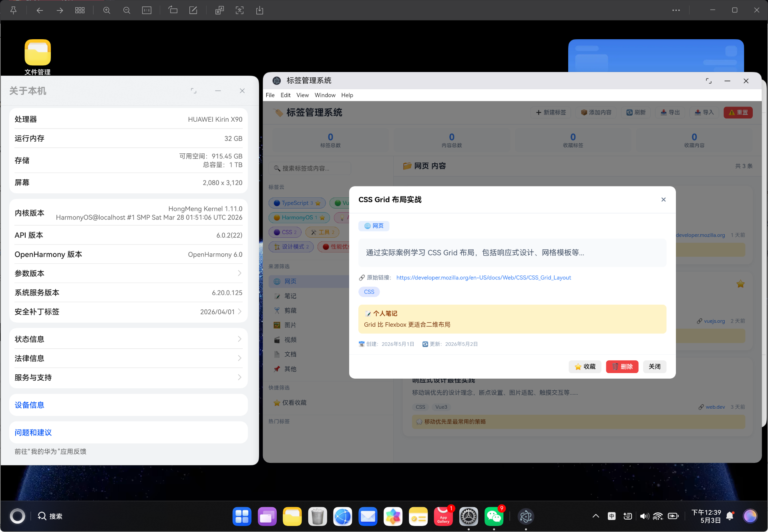This screenshot has width=768, height=532.
Task: Click 新建标签 toolbar button
Action: pos(551,112)
